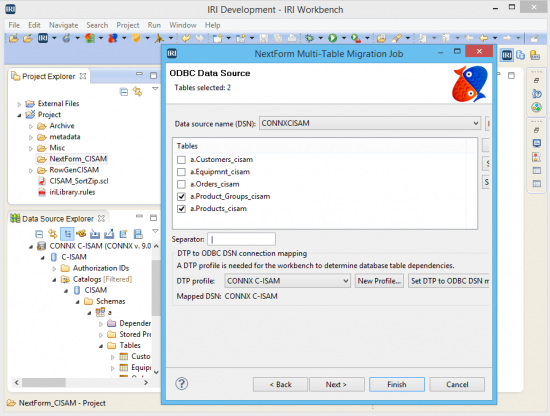The height and width of the screenshot is (416, 550).
Task: Click the Cancel button
Action: [457, 384]
